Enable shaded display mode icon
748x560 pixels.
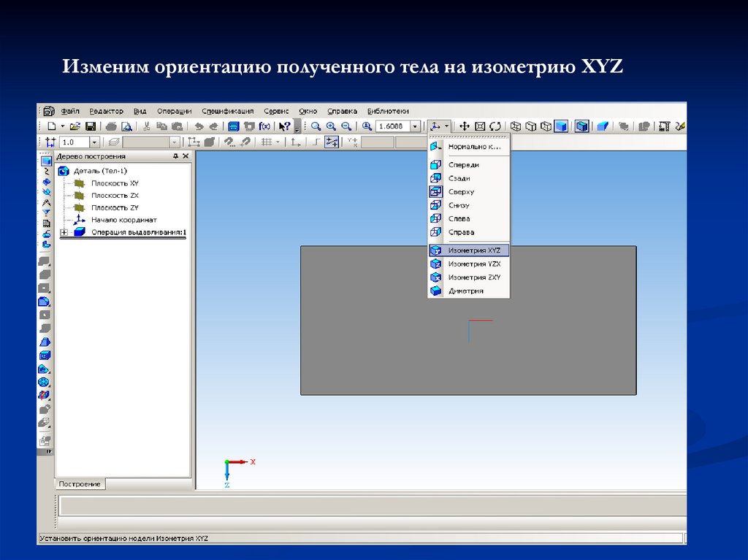tap(561, 126)
